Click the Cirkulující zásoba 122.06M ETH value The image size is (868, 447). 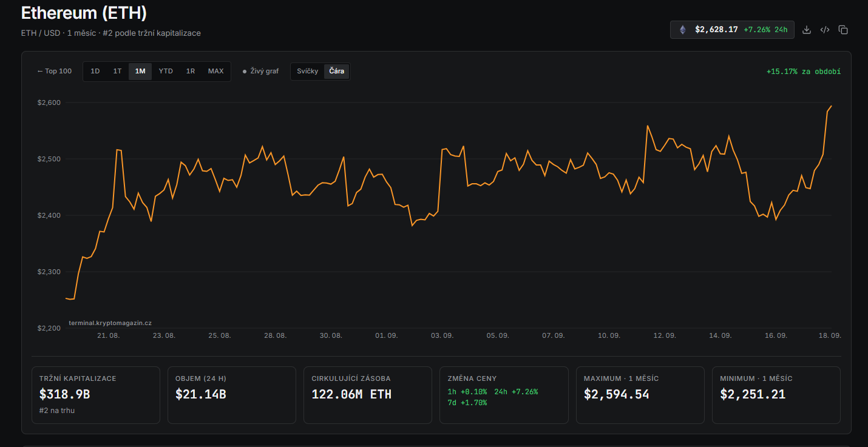(351, 394)
